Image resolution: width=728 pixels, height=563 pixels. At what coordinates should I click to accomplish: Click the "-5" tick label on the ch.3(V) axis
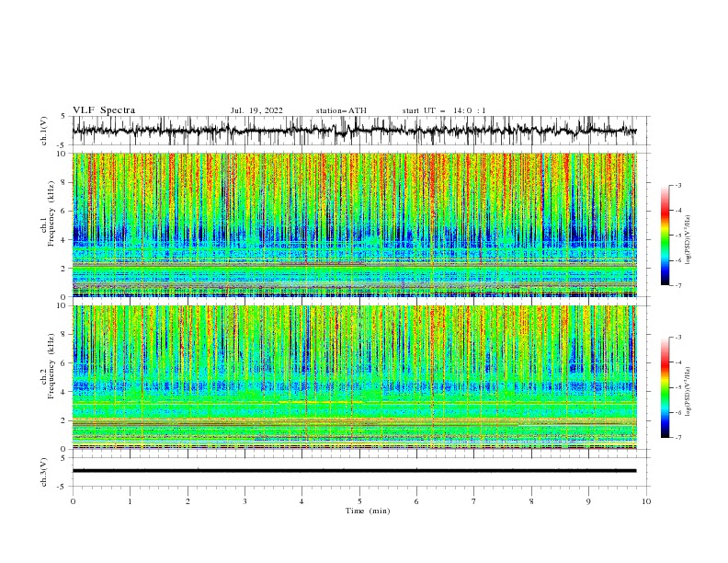click(62, 487)
